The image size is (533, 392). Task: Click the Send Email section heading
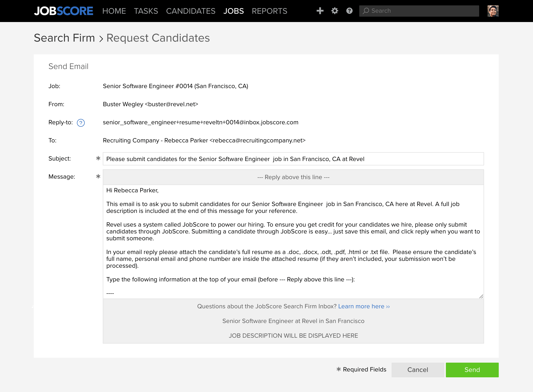coord(68,66)
